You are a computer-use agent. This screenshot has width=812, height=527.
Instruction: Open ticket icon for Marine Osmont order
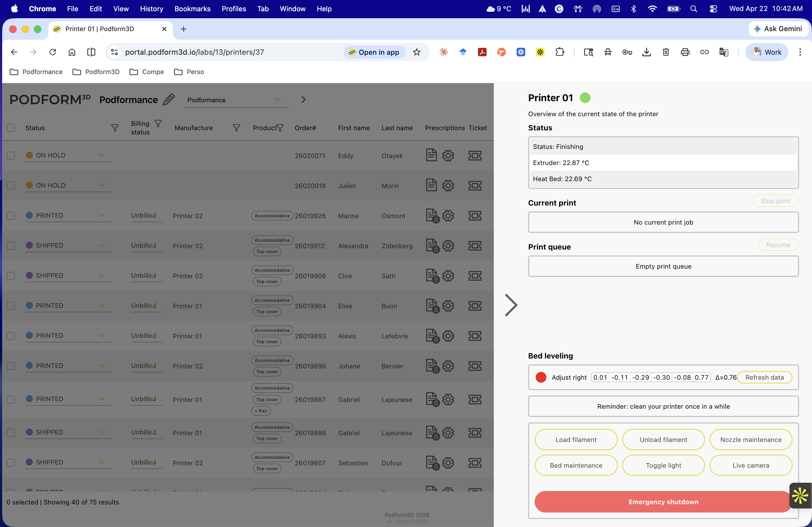pyautogui.click(x=475, y=215)
